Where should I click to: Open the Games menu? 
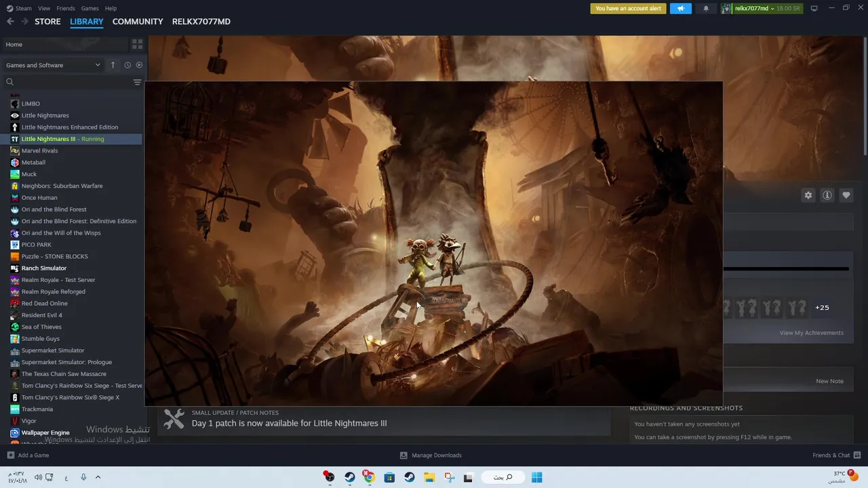point(90,8)
